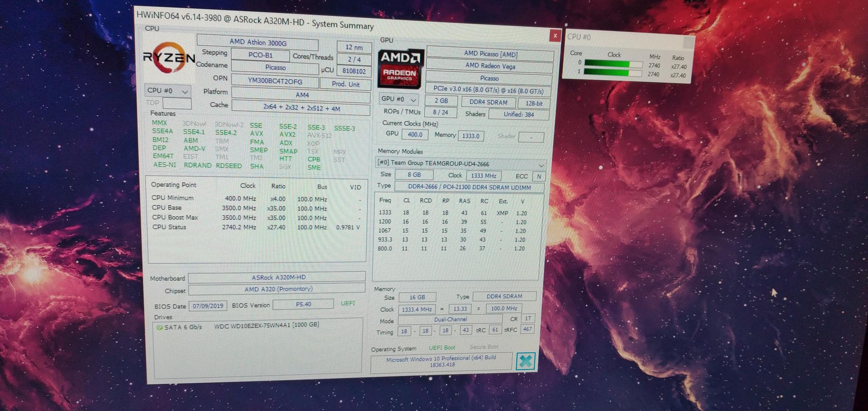Viewport: 868px width, 411px height.
Task: Click the teal X button near Operating System
Action: 526,361
